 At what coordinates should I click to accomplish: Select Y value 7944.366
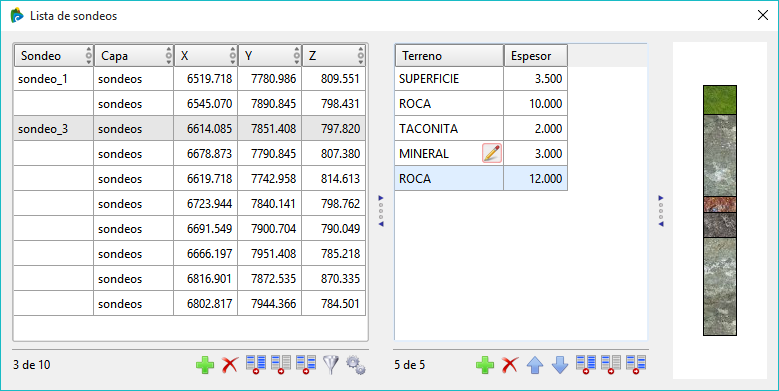[270, 304]
